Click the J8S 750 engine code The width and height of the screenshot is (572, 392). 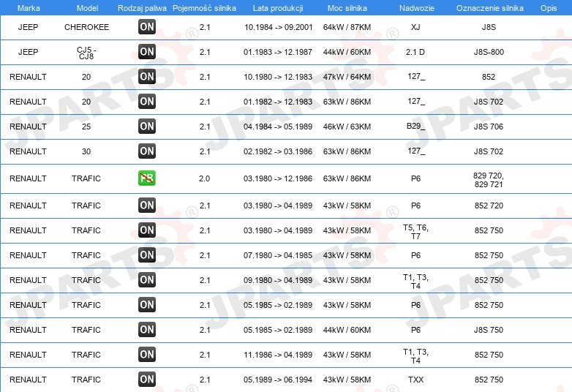pyautogui.click(x=489, y=330)
